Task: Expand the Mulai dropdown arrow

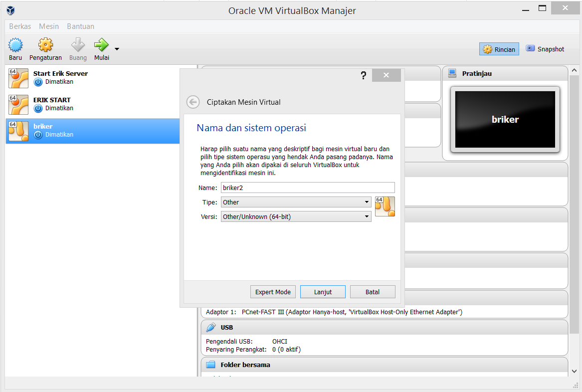Action: pyautogui.click(x=117, y=49)
